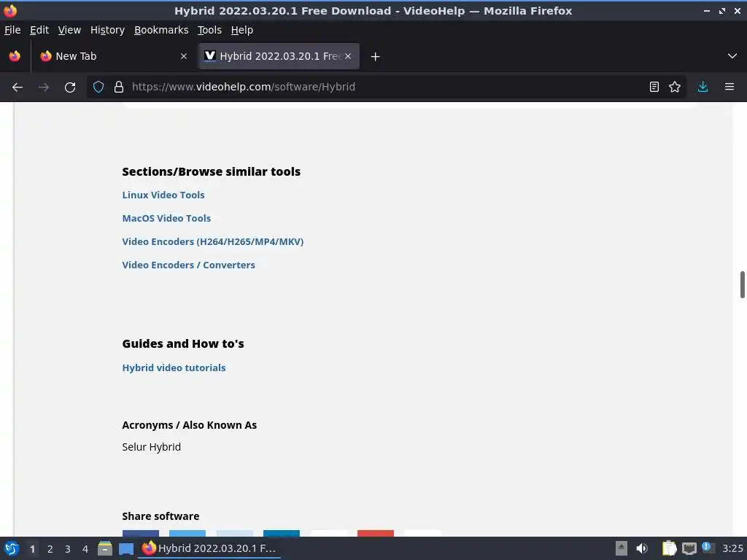Open the desktop start menu icon

pyautogui.click(x=12, y=548)
